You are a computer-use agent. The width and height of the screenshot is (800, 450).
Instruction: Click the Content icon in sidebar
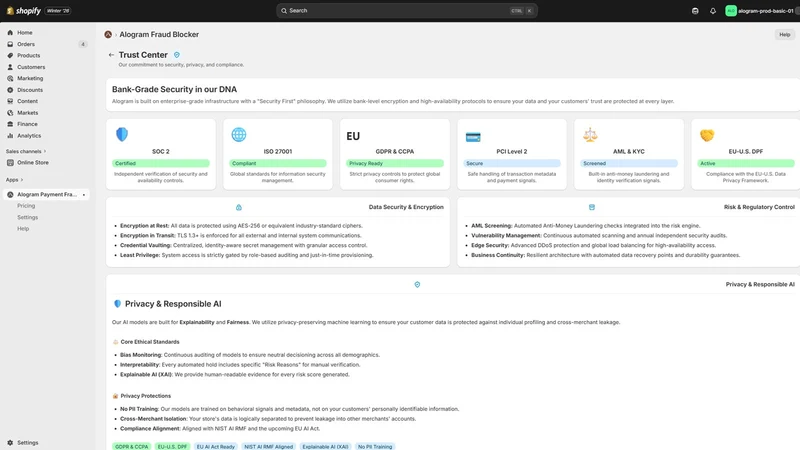tap(10, 101)
